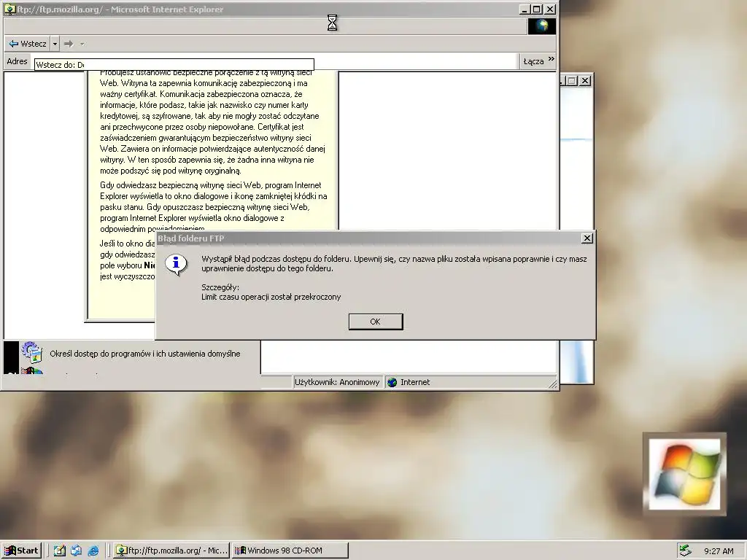
Task: Click the 9:27 AM clock
Action: [x=719, y=551]
